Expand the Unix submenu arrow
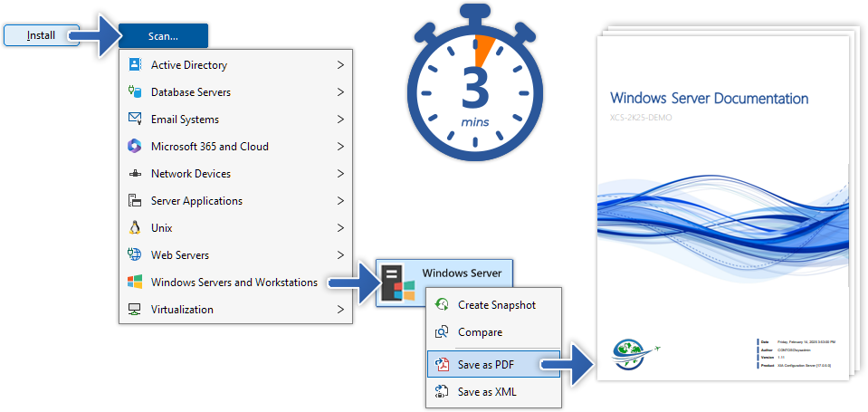 click(x=340, y=227)
